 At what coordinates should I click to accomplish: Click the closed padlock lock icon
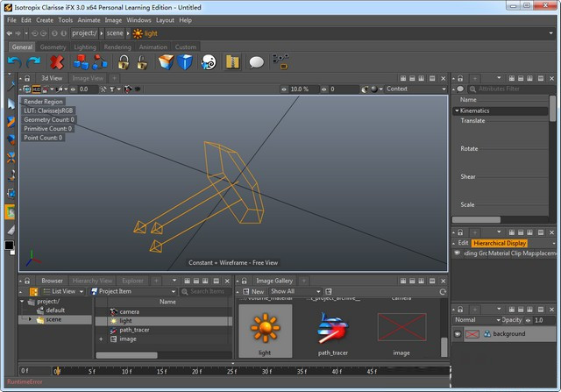tap(124, 62)
